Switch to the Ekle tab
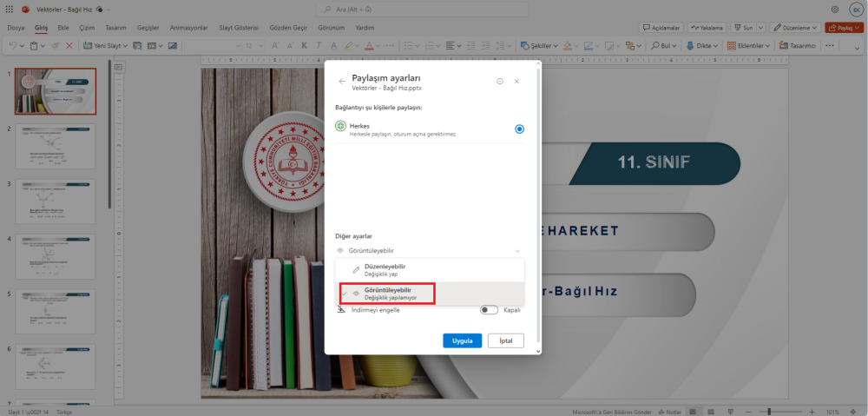 tap(63, 27)
